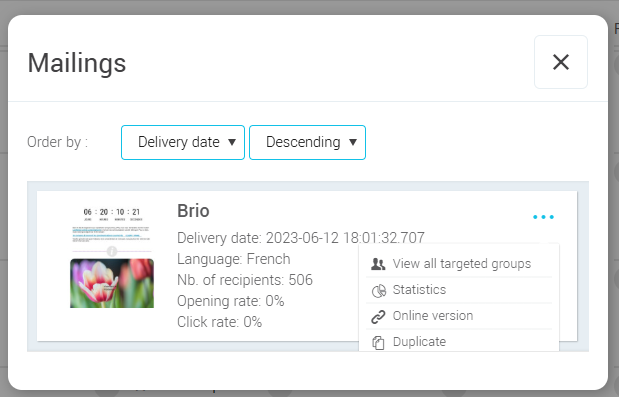The width and height of the screenshot is (619, 397).
Task: Click the pie chart Statistics icon
Action: pos(379,290)
